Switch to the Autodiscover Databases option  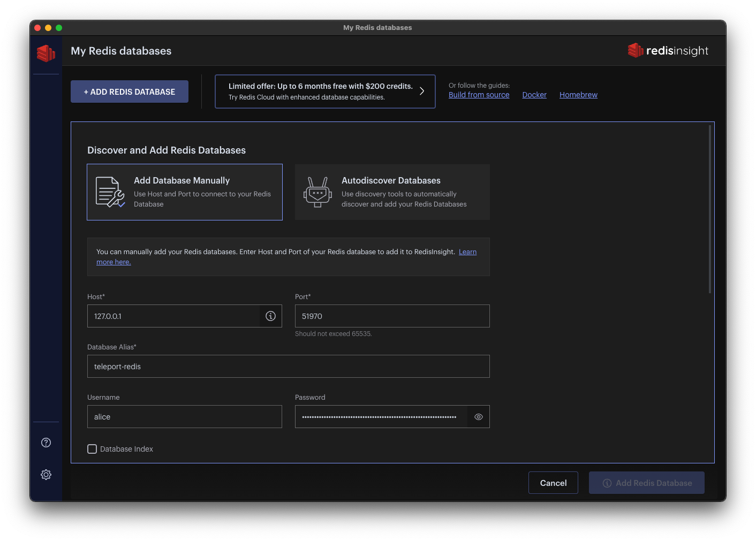(x=392, y=192)
